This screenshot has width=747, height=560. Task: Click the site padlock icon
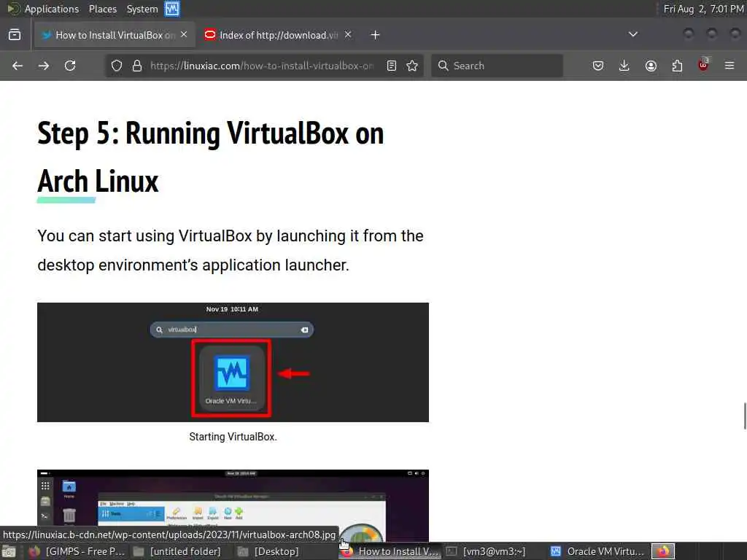pos(137,66)
